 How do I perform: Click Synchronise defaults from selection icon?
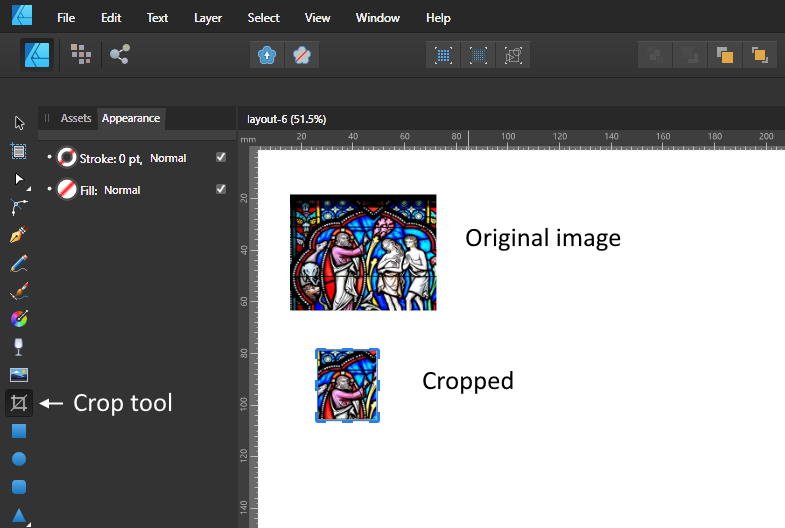(267, 55)
